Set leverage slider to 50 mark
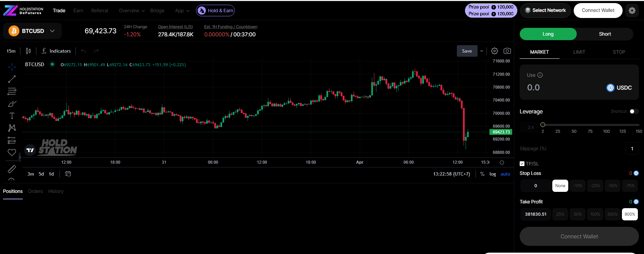The width and height of the screenshot is (644, 254). [574, 131]
